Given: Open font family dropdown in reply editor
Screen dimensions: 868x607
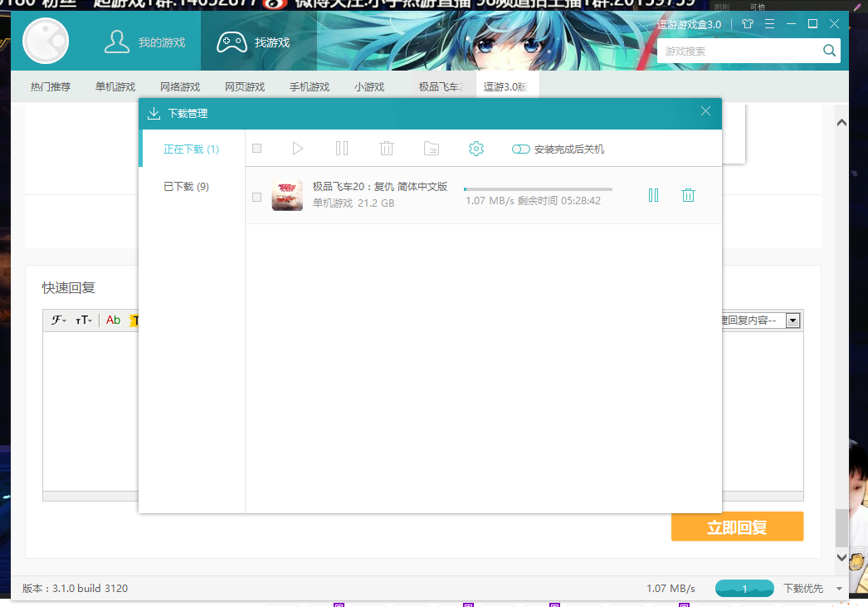Looking at the screenshot, I should [x=59, y=321].
